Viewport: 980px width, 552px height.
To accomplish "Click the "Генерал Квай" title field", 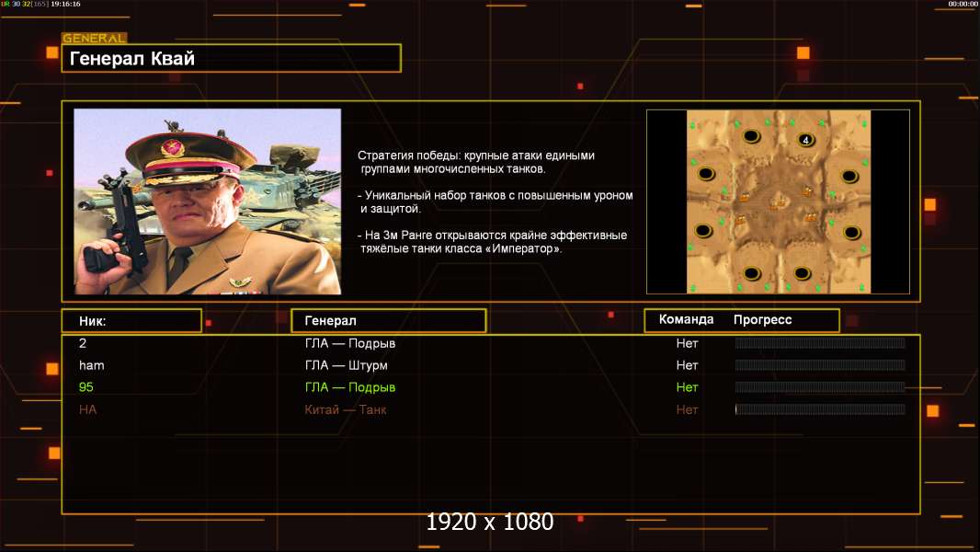I will pyautogui.click(x=232, y=58).
